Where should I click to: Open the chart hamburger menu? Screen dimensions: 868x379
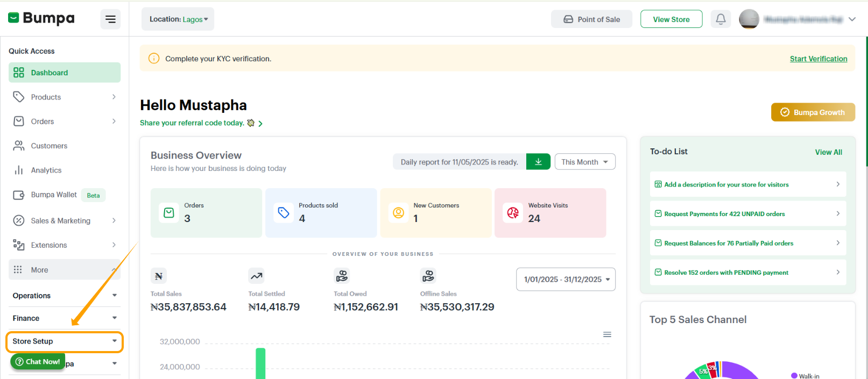point(607,334)
